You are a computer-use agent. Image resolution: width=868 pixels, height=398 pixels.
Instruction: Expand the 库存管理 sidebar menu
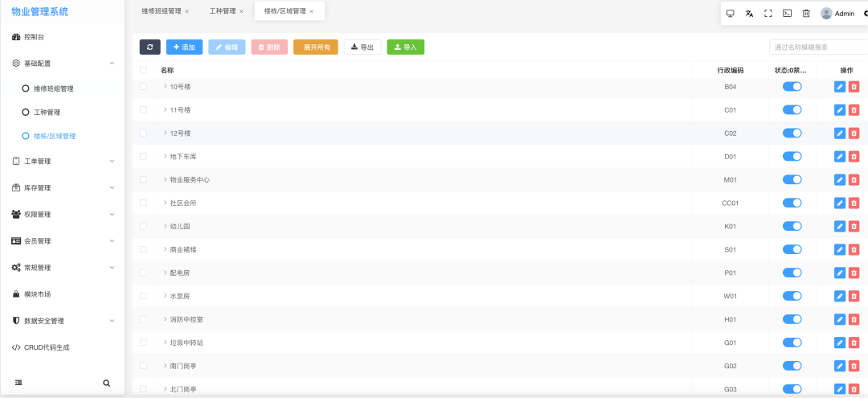click(63, 187)
